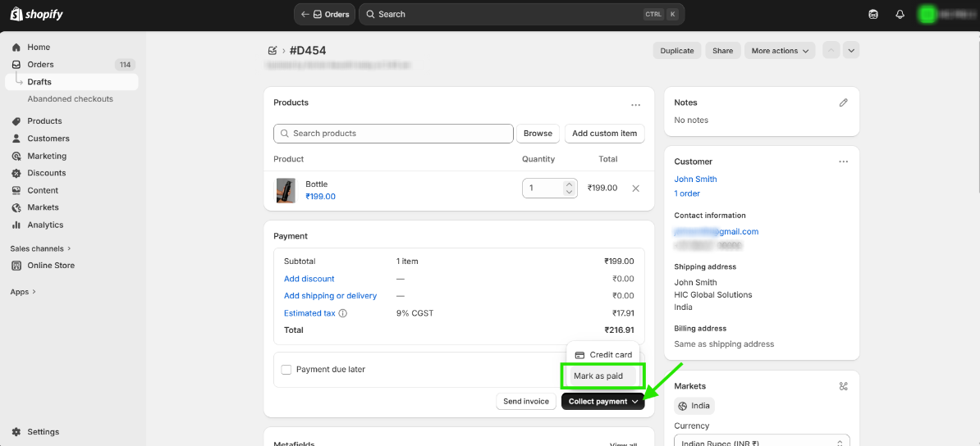Click the edit notes pencil icon
Screen dimensions: 980x446
coord(843,102)
